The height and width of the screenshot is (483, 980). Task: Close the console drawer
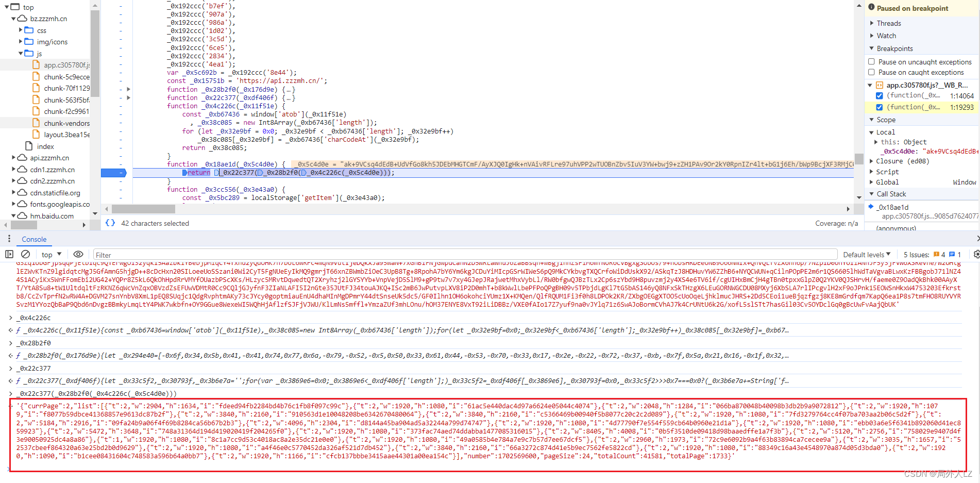point(977,239)
